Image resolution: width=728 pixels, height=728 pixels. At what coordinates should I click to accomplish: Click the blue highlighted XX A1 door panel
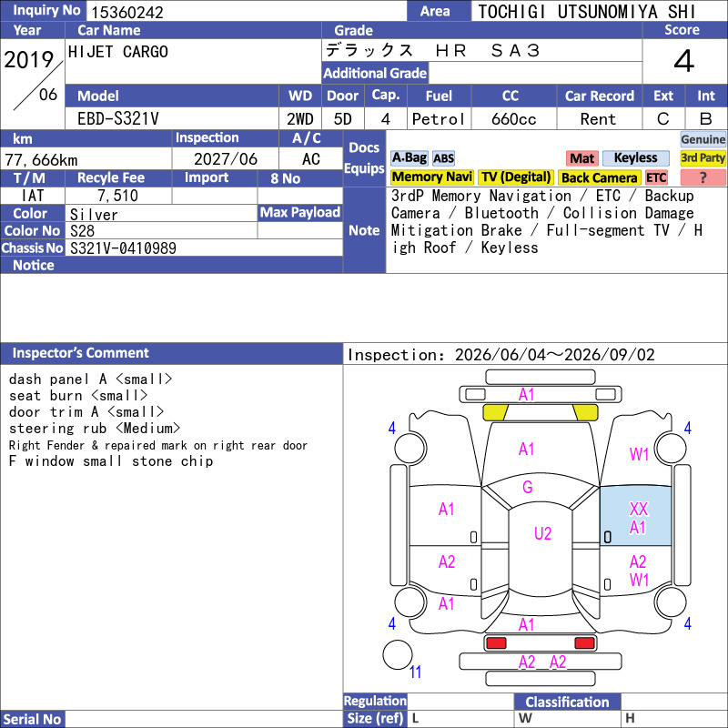[x=635, y=516]
